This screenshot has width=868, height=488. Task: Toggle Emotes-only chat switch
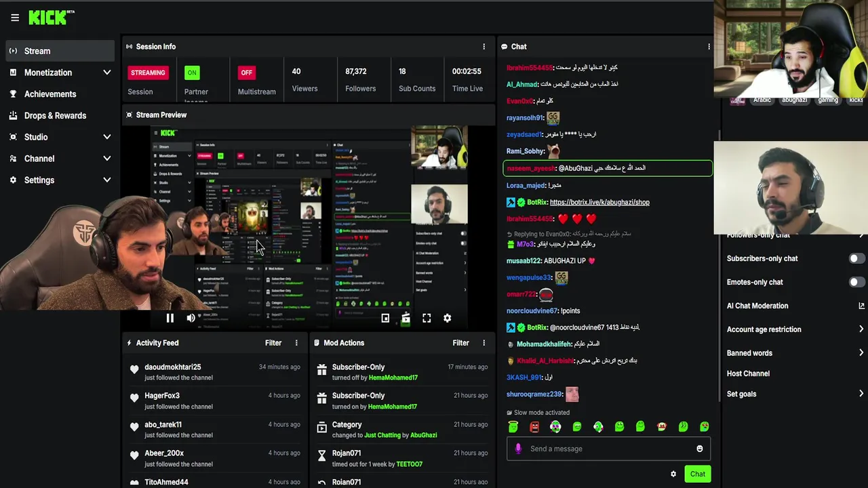click(856, 282)
